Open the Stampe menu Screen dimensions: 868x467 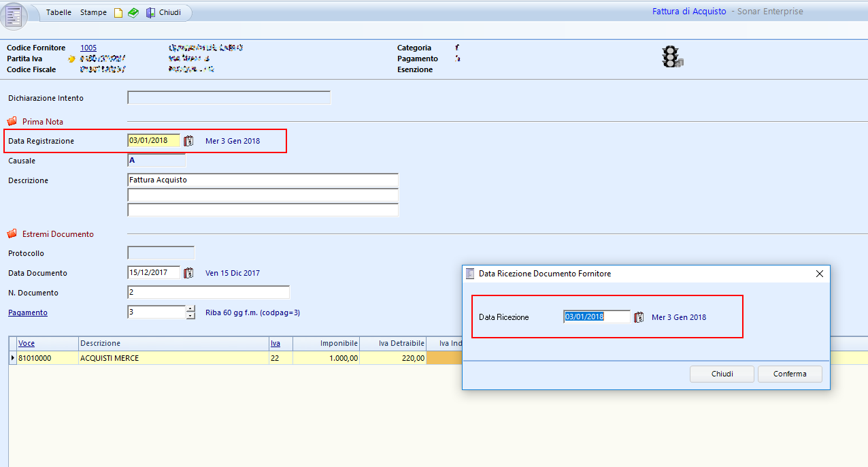point(93,13)
